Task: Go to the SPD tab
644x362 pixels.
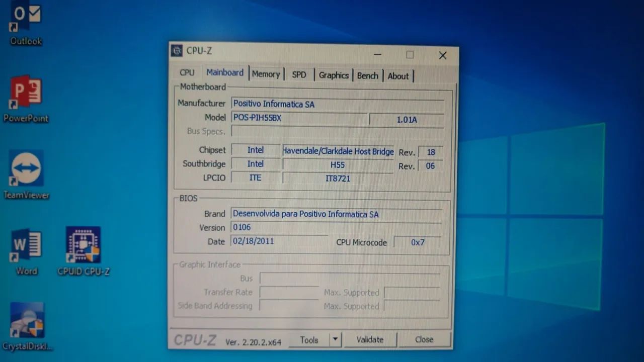Action: tap(299, 74)
